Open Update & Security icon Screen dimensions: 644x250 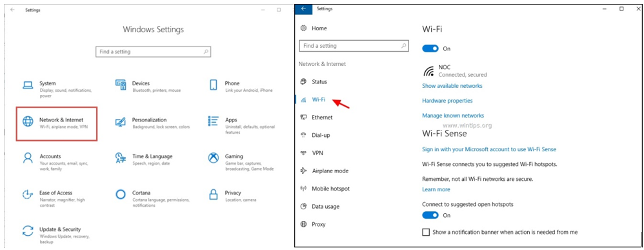click(28, 231)
